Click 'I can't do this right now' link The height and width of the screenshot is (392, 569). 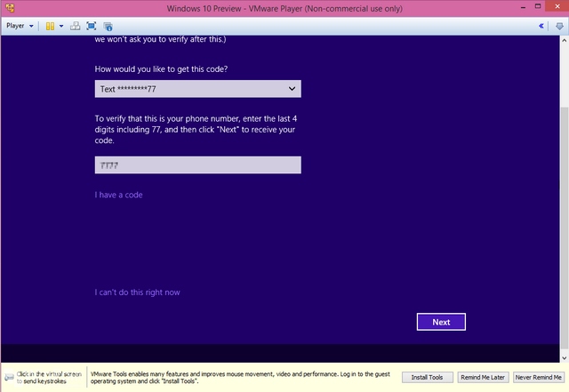click(x=137, y=292)
